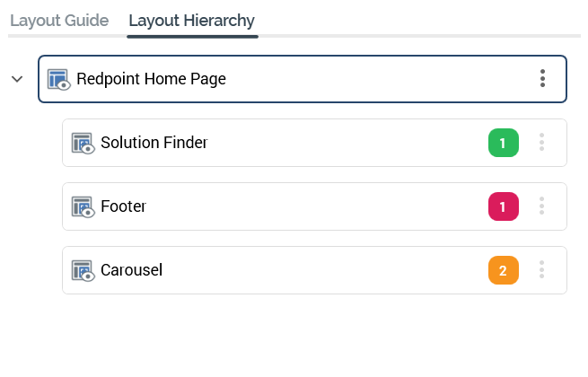Click the green badge on Solution Finder

pyautogui.click(x=503, y=143)
